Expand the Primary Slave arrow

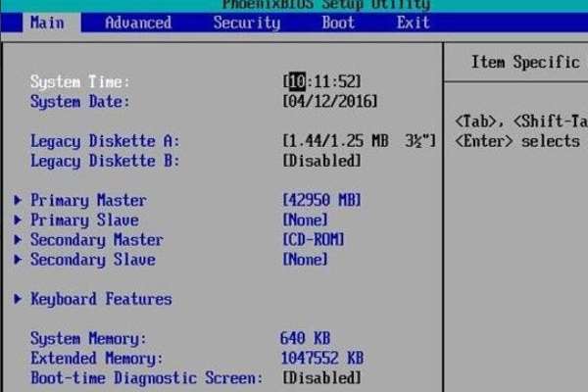tap(18, 220)
